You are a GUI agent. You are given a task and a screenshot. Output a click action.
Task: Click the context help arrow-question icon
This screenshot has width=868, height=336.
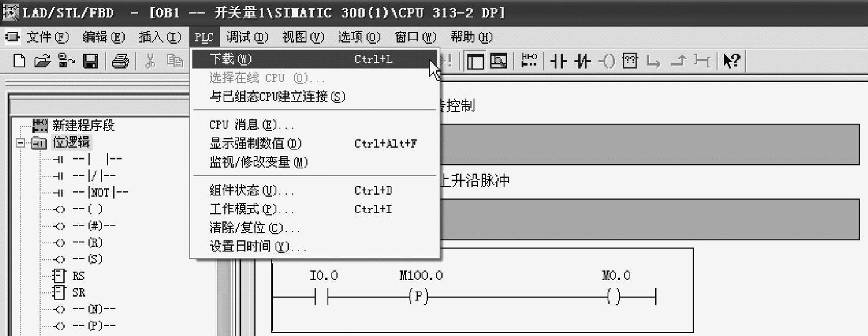coord(732,61)
